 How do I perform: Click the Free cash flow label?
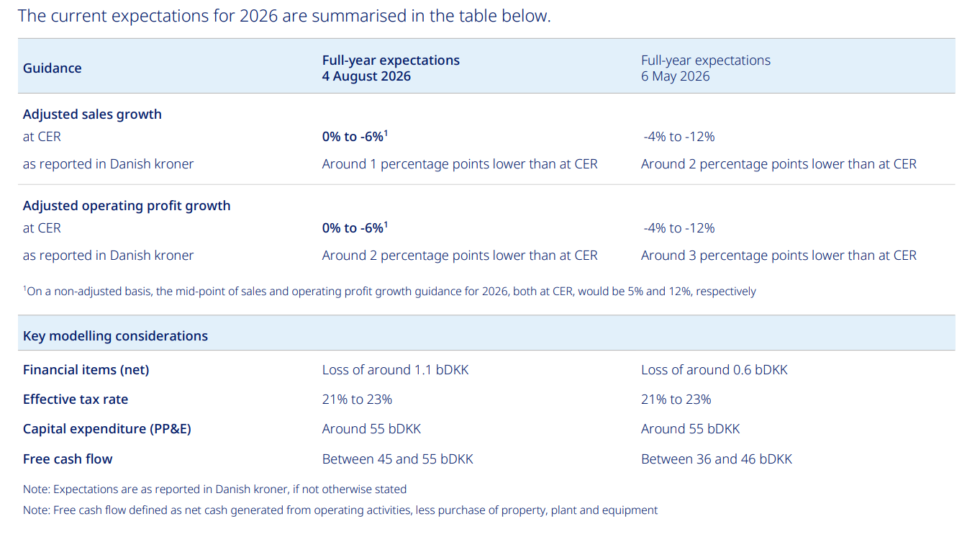pos(68,459)
